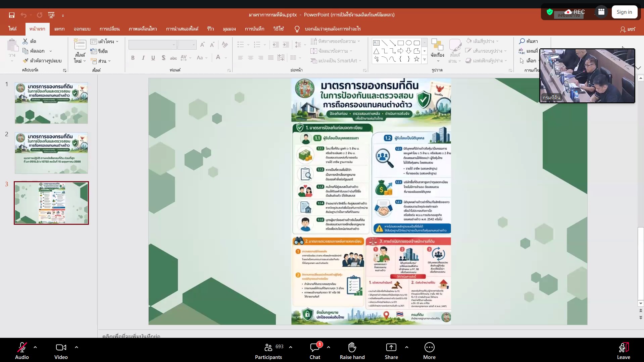Click the Increase Font Size icon

coord(202,45)
